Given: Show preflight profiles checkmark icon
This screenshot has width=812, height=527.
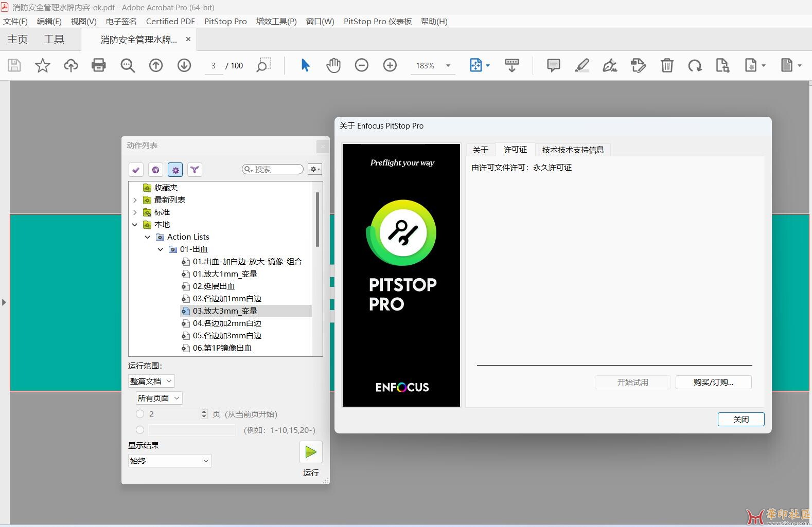Looking at the screenshot, I should click(136, 170).
